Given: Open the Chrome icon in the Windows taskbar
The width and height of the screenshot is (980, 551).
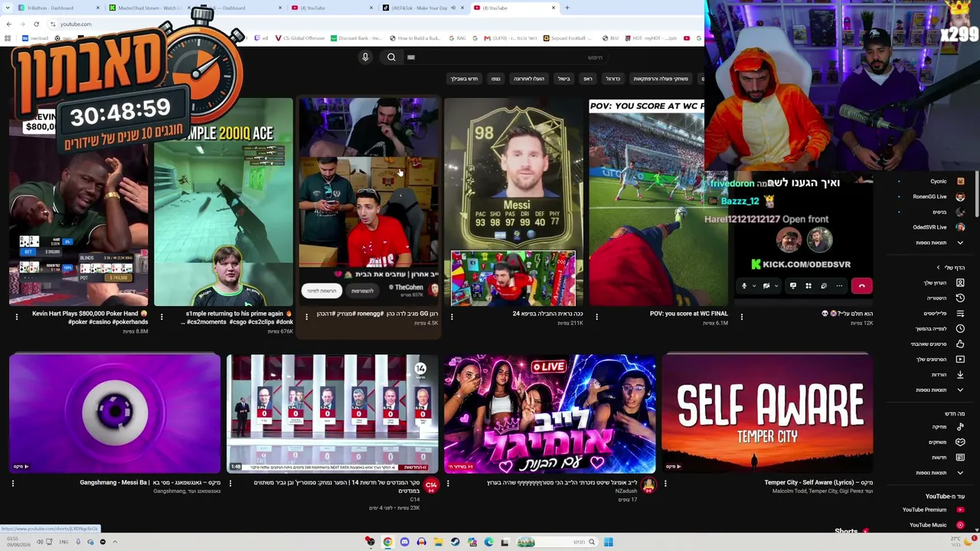Looking at the screenshot, I should [x=387, y=542].
